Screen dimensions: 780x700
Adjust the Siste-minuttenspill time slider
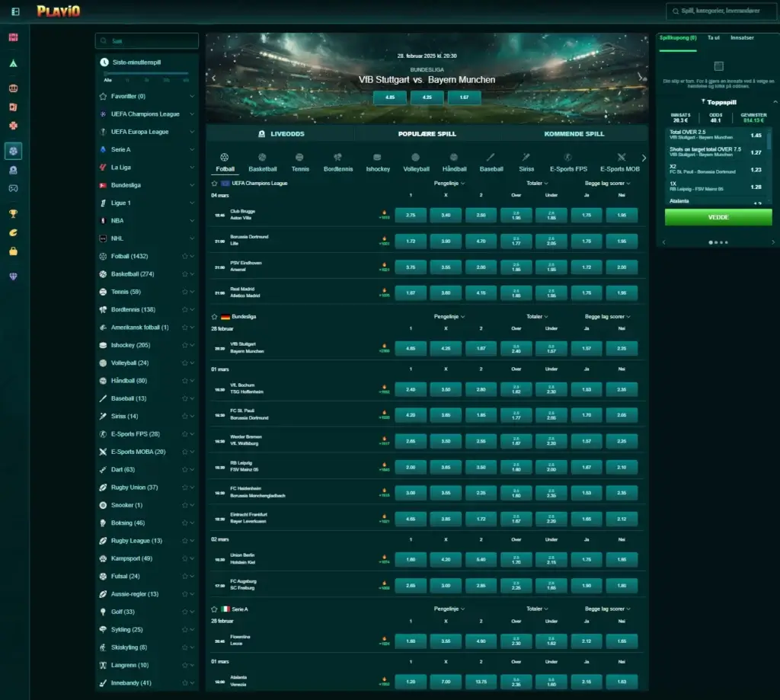[147, 74]
